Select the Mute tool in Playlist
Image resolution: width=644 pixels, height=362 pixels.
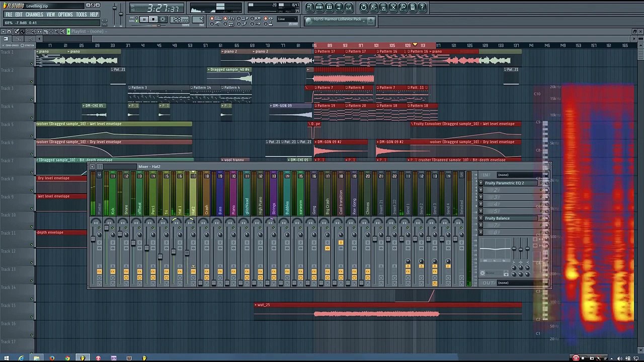pyautogui.click(x=34, y=31)
